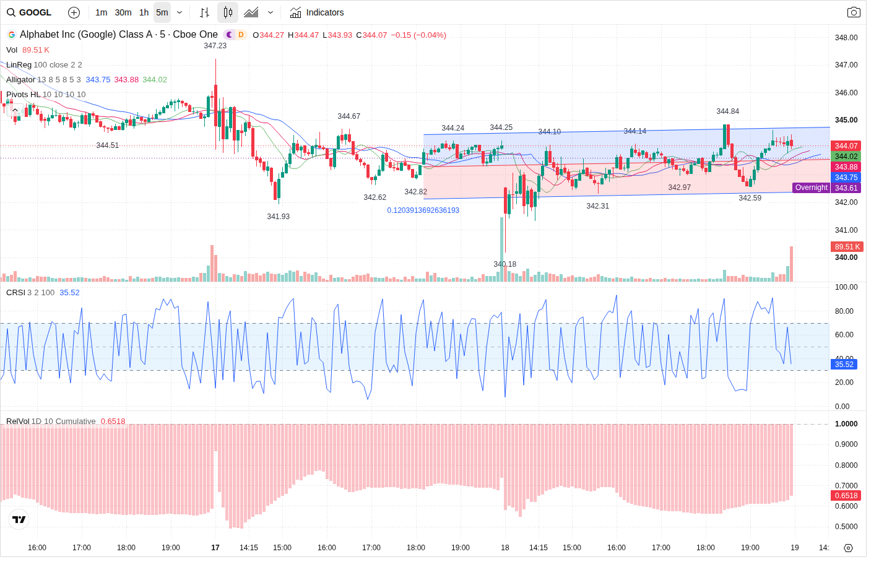Click the 100.00 CRSI scale tick
The image size is (879, 588).
coord(846,287)
